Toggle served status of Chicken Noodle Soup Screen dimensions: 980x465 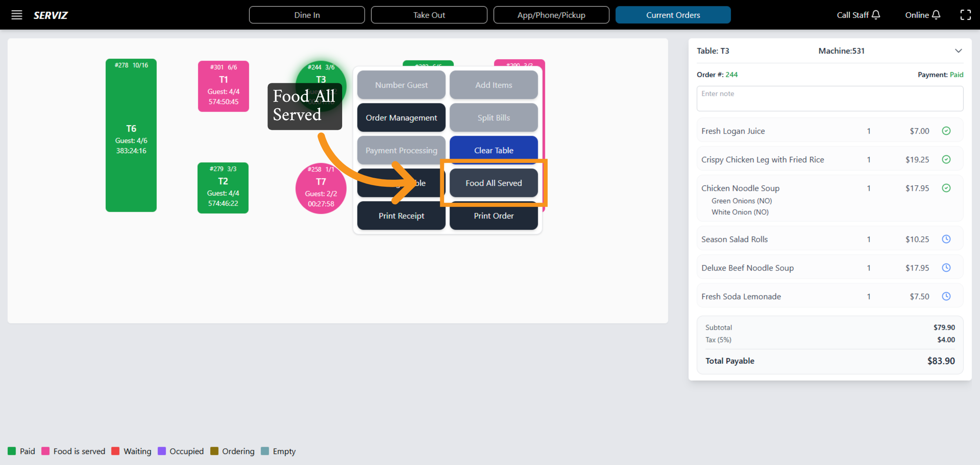coord(946,188)
